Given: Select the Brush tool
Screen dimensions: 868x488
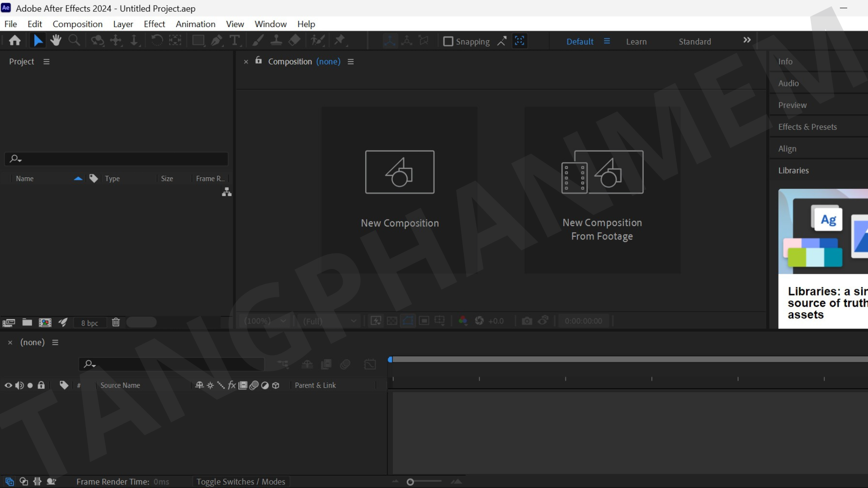Looking at the screenshot, I should click(258, 40).
